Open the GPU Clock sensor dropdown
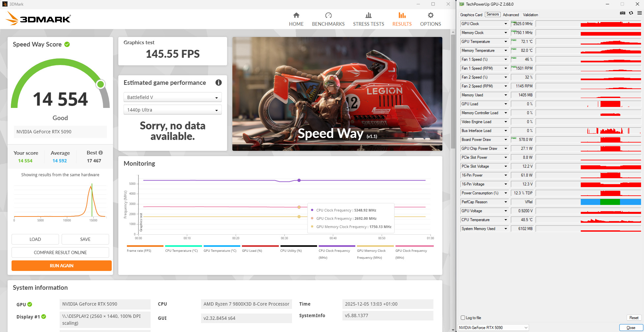 click(506, 24)
